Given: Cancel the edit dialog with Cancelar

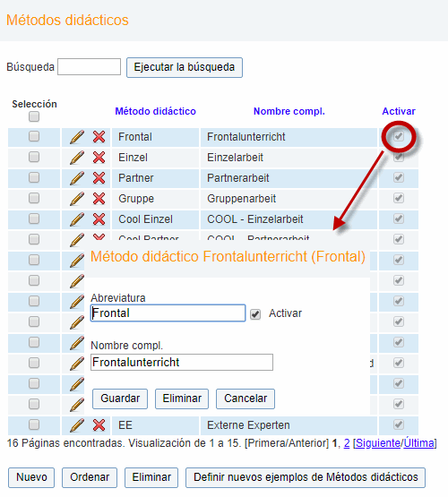Looking at the screenshot, I should (x=246, y=398).
